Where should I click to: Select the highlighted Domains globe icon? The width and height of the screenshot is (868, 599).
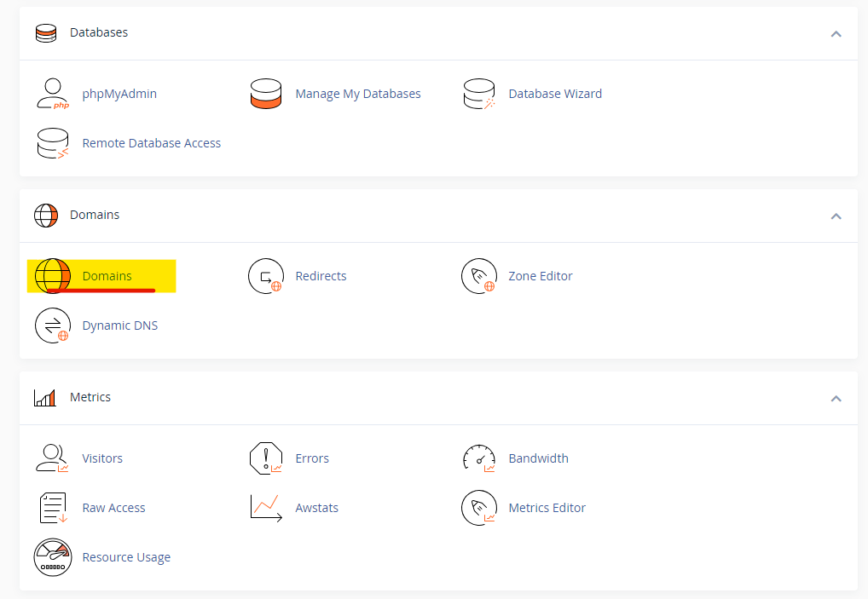(x=52, y=276)
